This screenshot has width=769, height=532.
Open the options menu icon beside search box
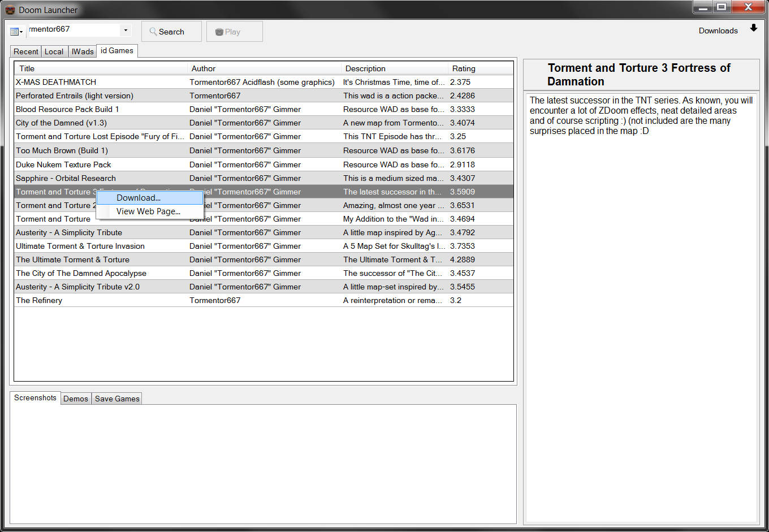click(x=16, y=32)
